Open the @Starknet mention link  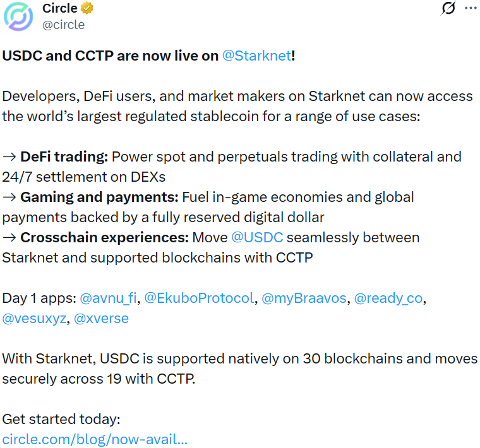(256, 56)
